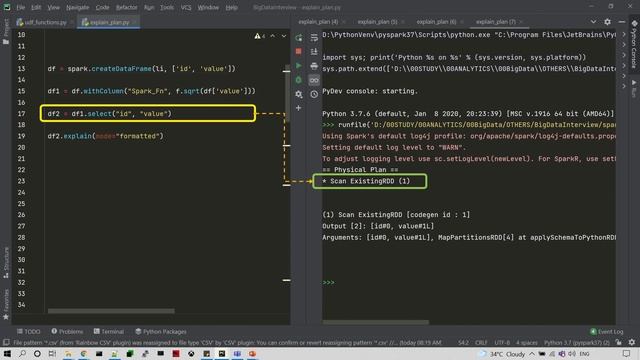Close the explain_plan (4) console tab

coord(344,22)
